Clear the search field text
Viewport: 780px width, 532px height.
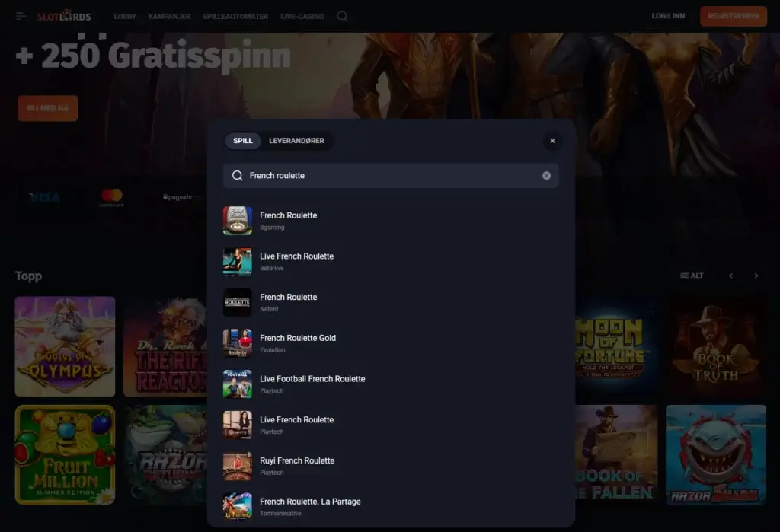546,176
